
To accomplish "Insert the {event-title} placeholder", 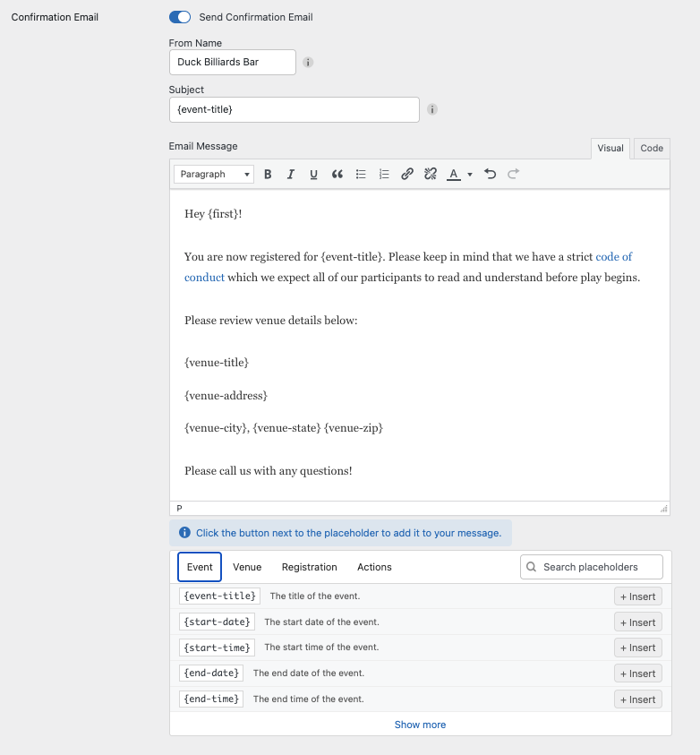I will click(x=638, y=596).
